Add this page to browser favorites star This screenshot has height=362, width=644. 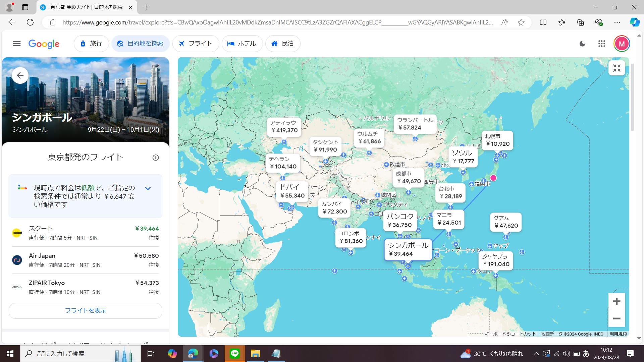coord(521,22)
